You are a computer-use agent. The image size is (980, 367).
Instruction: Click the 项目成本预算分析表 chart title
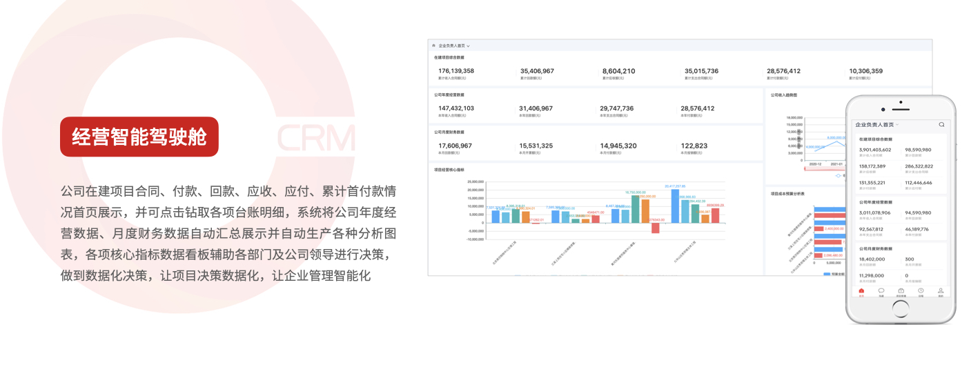click(x=787, y=194)
